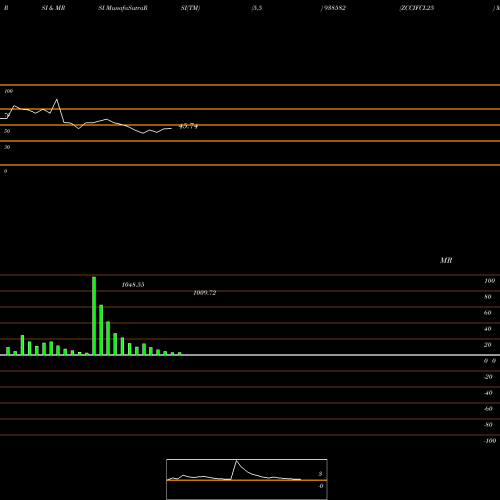
Task: Open the mini overview chart thumbnail
Action: (x=247, y=479)
